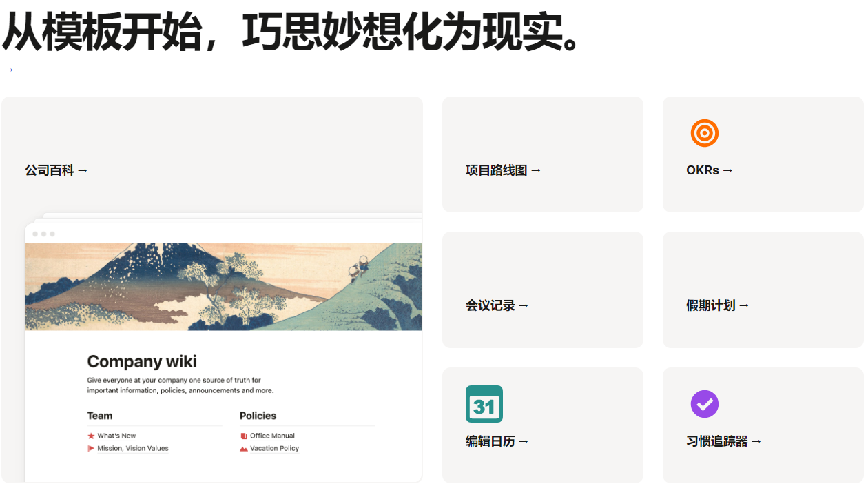Click the Company wiki preview title
868x495 pixels.
(x=142, y=361)
